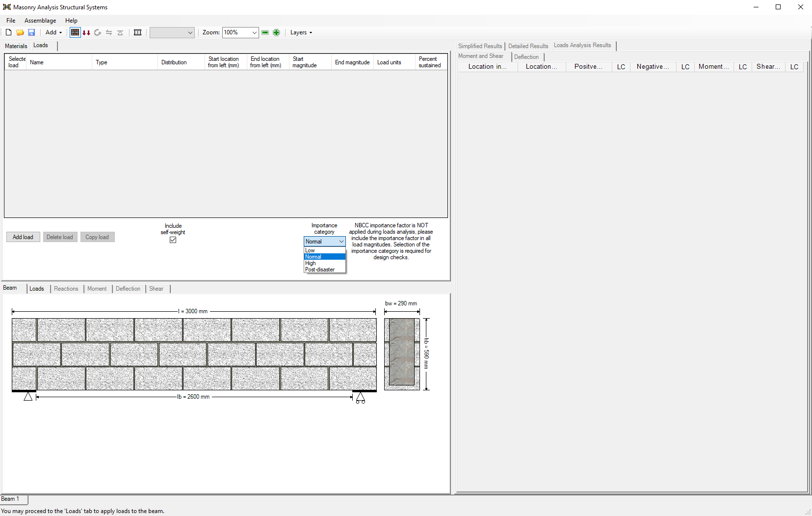Click the column section toolbar icon
The image size is (812, 516).
tap(138, 32)
